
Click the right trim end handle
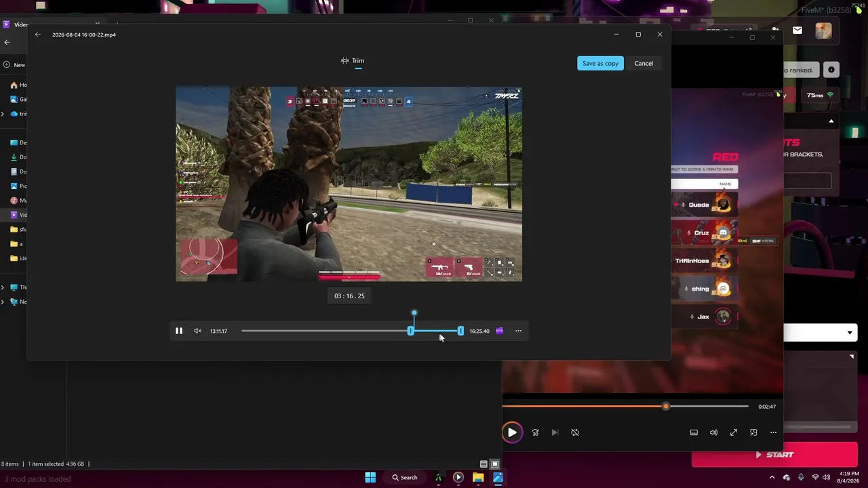[460, 331]
